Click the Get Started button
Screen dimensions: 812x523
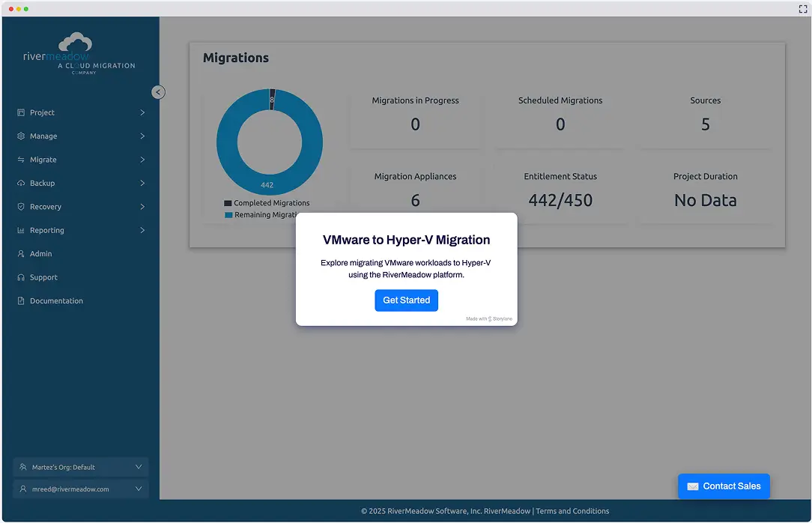(x=407, y=300)
